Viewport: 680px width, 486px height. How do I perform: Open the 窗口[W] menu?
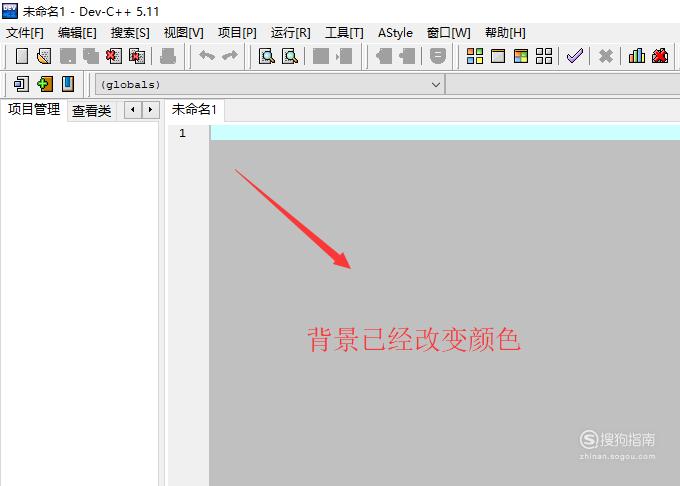(x=448, y=33)
